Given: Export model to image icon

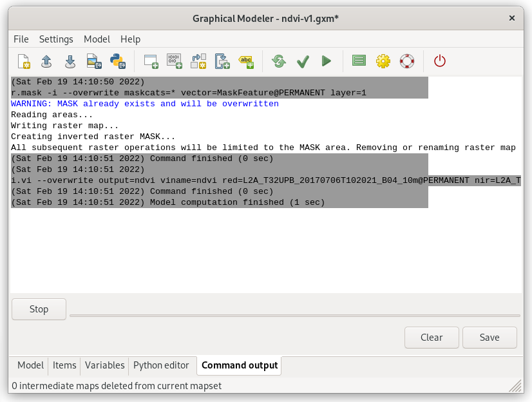Looking at the screenshot, I should pyautogui.click(x=94, y=61).
